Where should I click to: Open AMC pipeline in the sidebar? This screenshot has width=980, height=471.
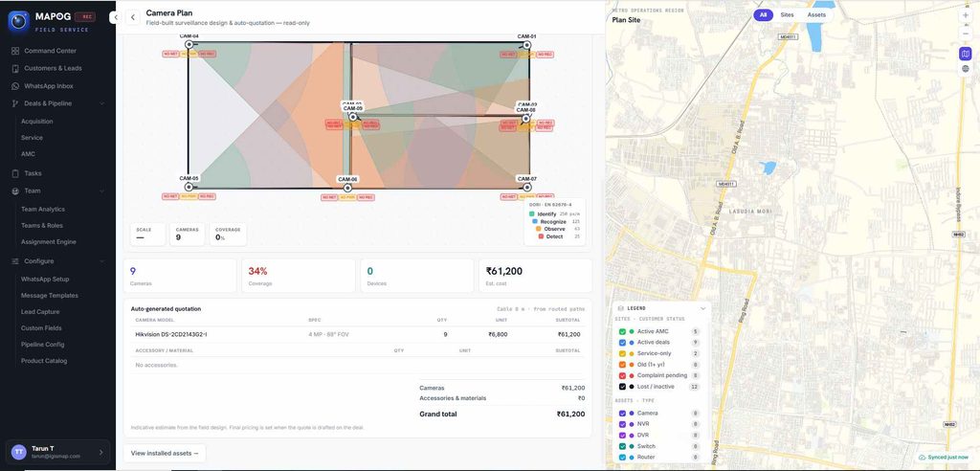[x=28, y=154]
